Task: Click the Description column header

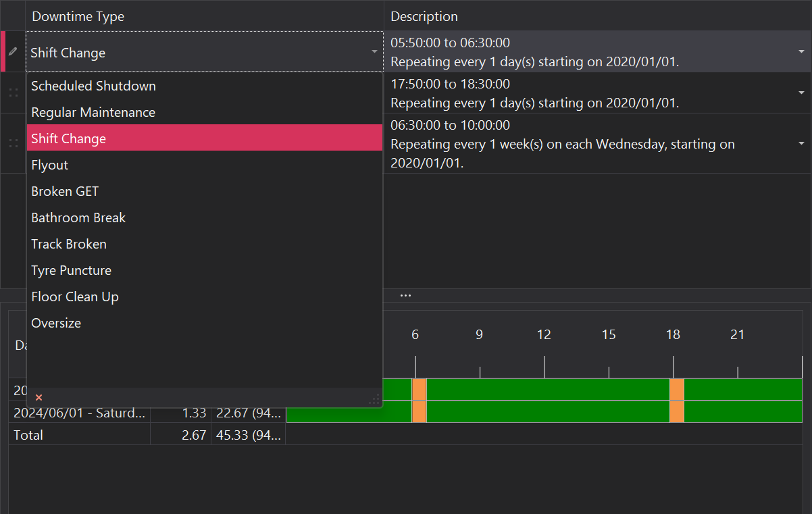Action: click(424, 16)
